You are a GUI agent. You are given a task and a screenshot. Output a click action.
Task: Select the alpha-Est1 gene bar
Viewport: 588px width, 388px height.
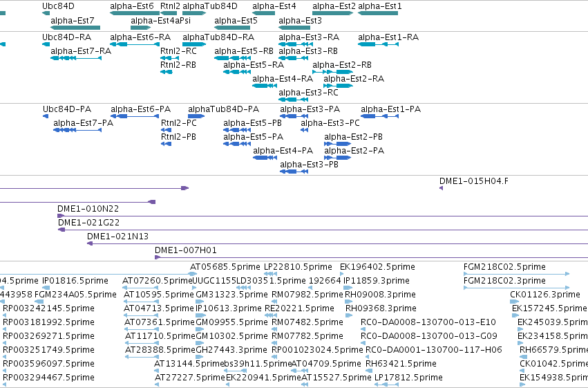click(378, 13)
